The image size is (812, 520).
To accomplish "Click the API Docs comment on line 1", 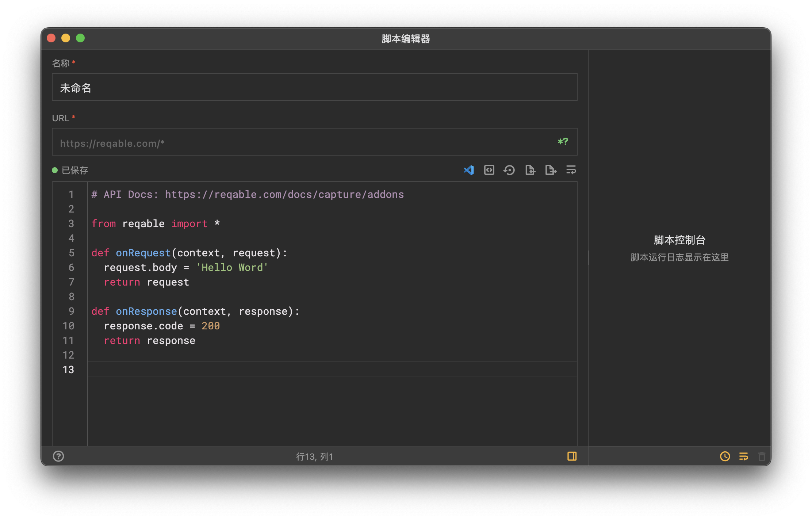I will click(248, 194).
